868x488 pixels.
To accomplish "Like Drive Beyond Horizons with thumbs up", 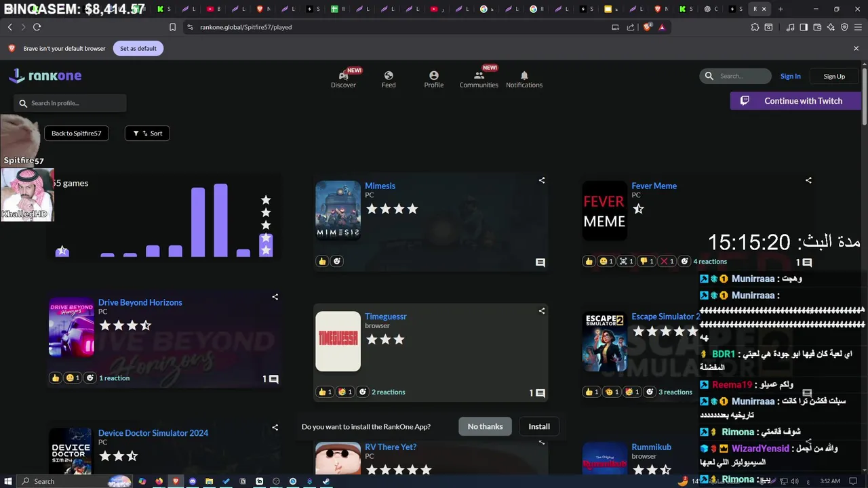I will 56,378.
